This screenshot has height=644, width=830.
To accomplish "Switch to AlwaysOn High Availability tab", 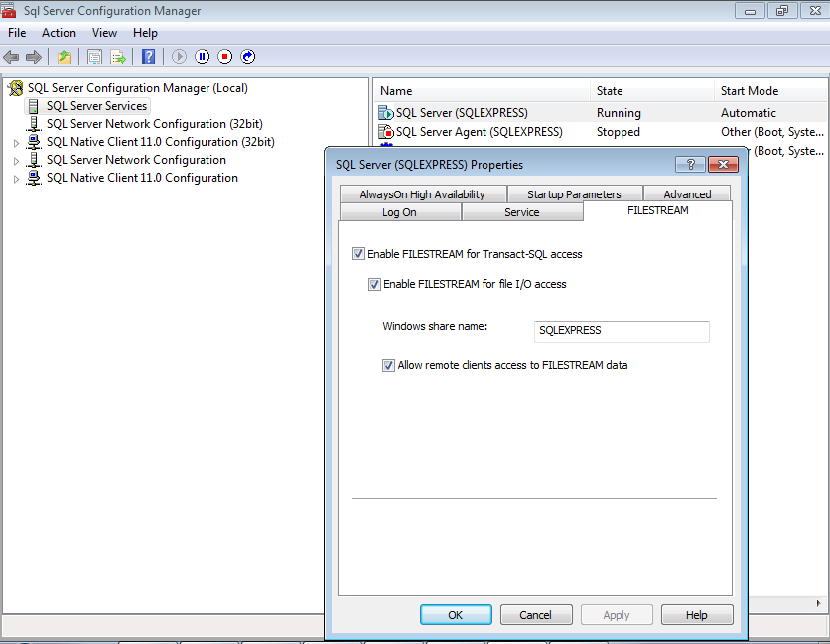I will click(x=422, y=194).
